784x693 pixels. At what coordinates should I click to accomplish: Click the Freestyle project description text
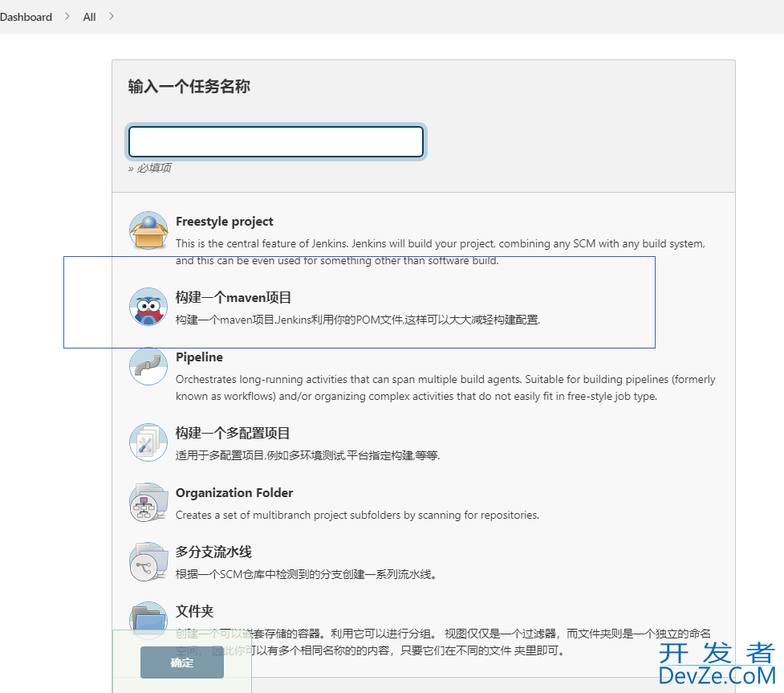(440, 251)
